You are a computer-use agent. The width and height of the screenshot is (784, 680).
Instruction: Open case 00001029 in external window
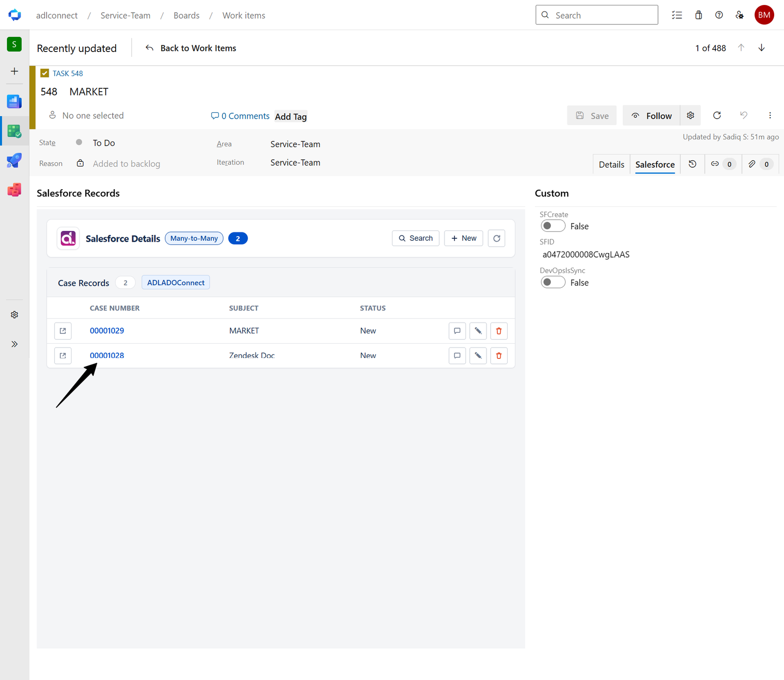tap(63, 331)
